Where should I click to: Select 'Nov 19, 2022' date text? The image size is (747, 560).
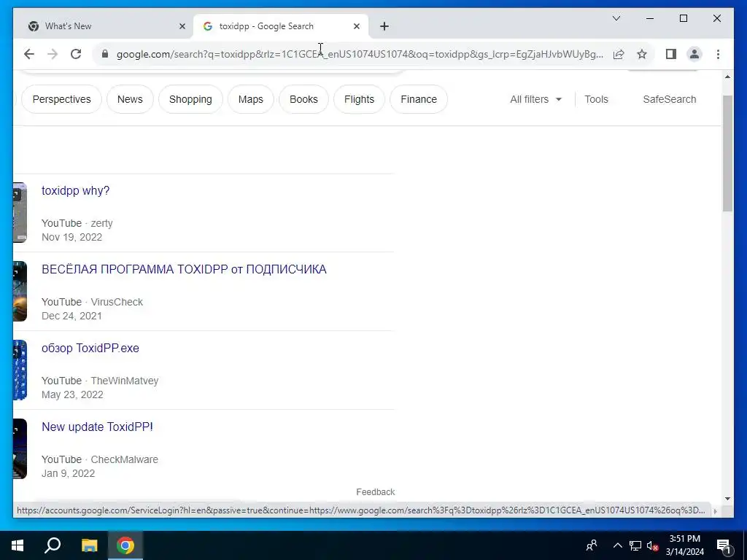pyautogui.click(x=72, y=237)
